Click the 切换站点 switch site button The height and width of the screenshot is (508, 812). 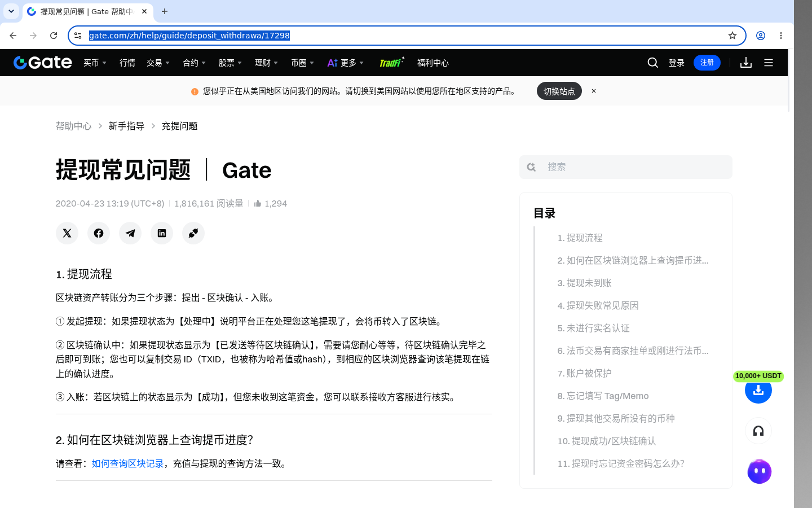pyautogui.click(x=559, y=91)
